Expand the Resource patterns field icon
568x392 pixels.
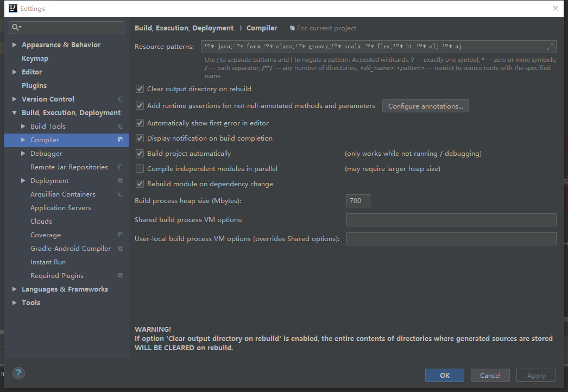point(550,47)
